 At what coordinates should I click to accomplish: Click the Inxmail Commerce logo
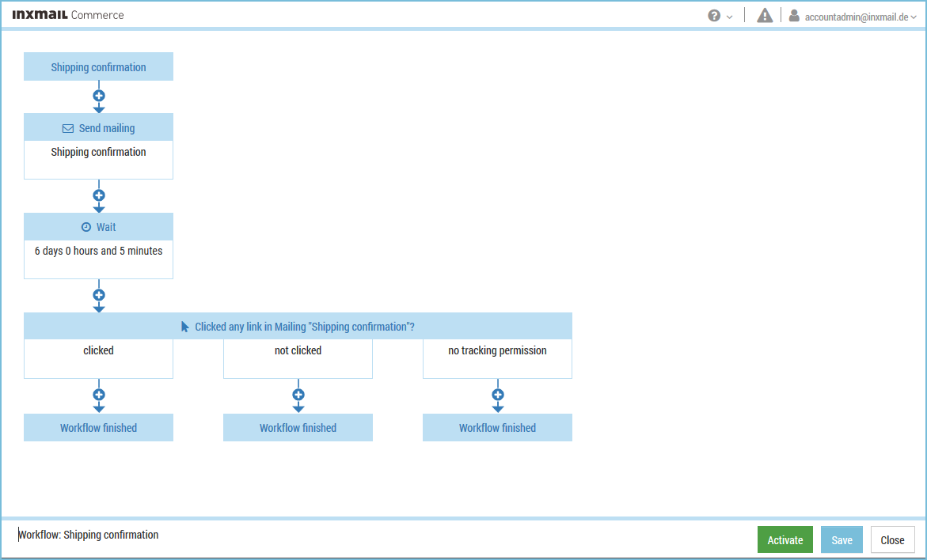(x=68, y=15)
